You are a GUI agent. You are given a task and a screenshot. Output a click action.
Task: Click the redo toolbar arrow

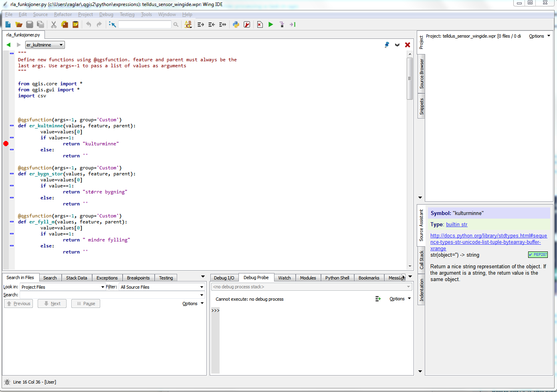pyautogui.click(x=99, y=24)
